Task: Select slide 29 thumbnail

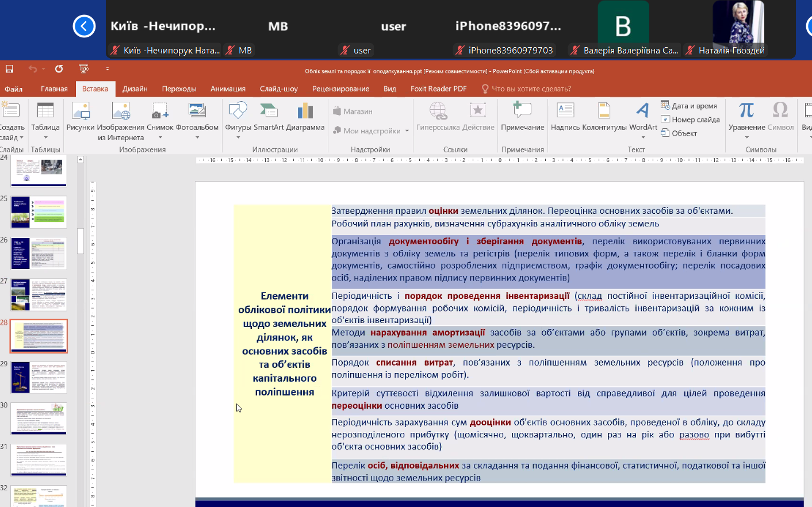Action: tap(39, 377)
